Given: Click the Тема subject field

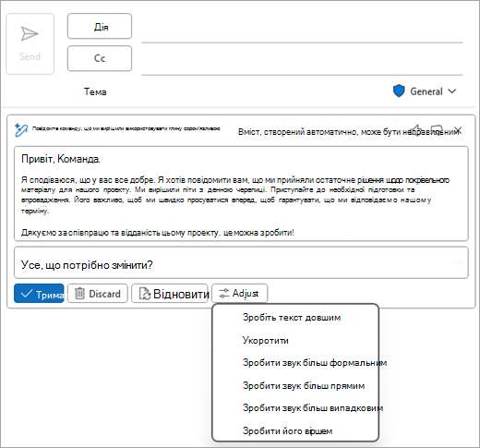Looking at the screenshot, I should pyautogui.click(x=95, y=91).
